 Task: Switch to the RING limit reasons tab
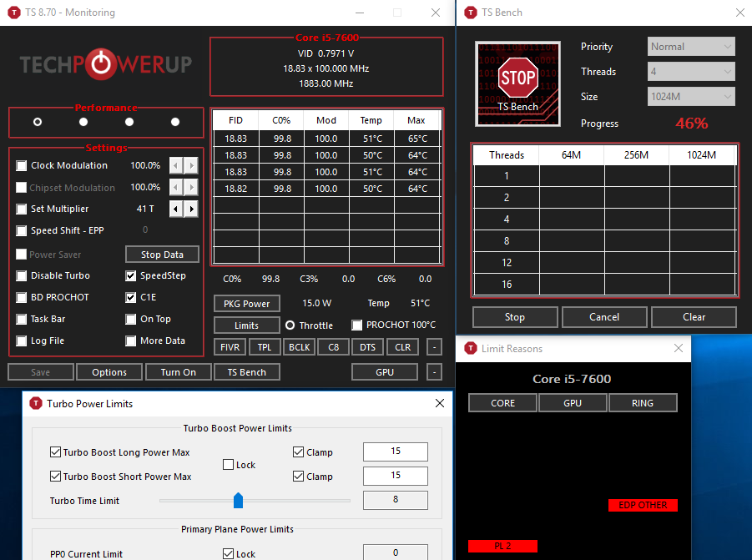(643, 403)
